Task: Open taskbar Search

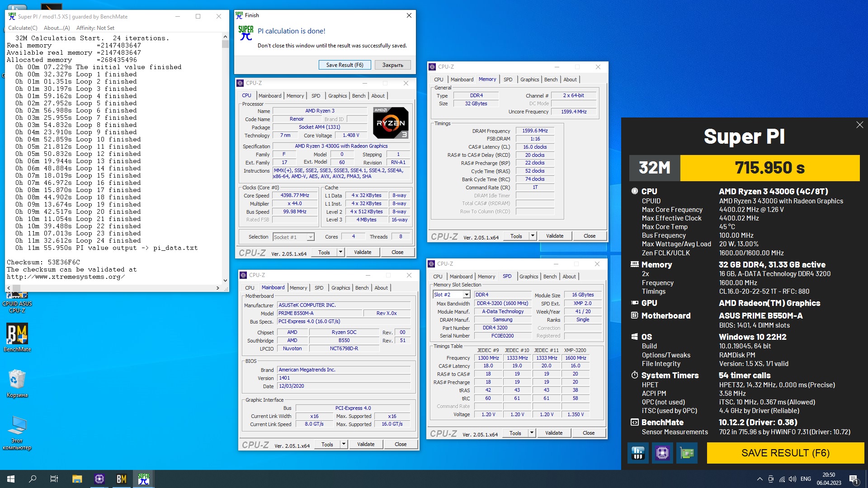Action: point(33,479)
